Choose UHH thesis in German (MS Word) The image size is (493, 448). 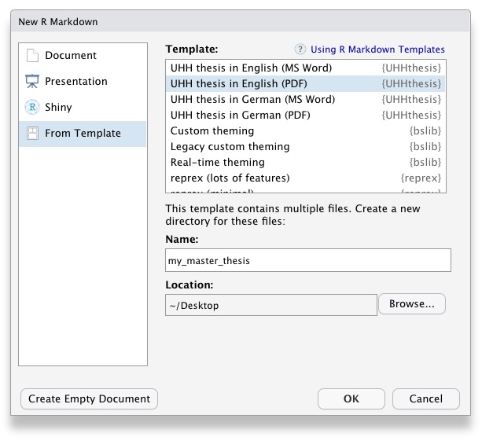click(x=306, y=99)
